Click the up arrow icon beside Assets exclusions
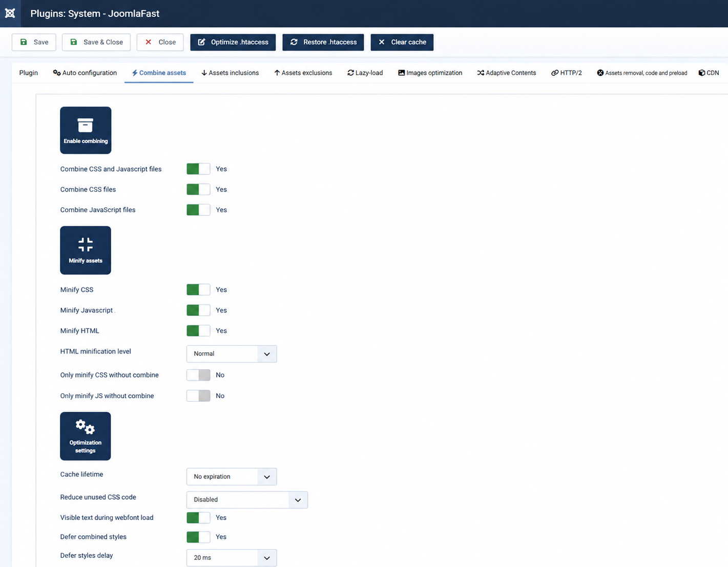Image resolution: width=728 pixels, height=567 pixels. click(277, 73)
